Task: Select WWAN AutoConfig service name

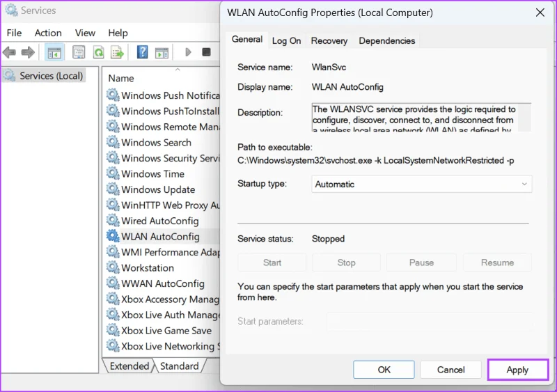Action: (163, 283)
